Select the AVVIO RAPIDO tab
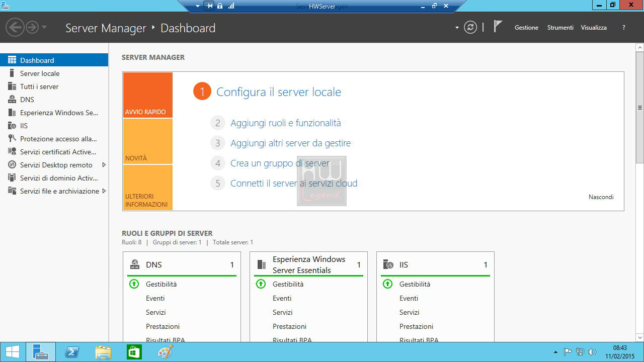This screenshot has height=362, width=644. 147,95
